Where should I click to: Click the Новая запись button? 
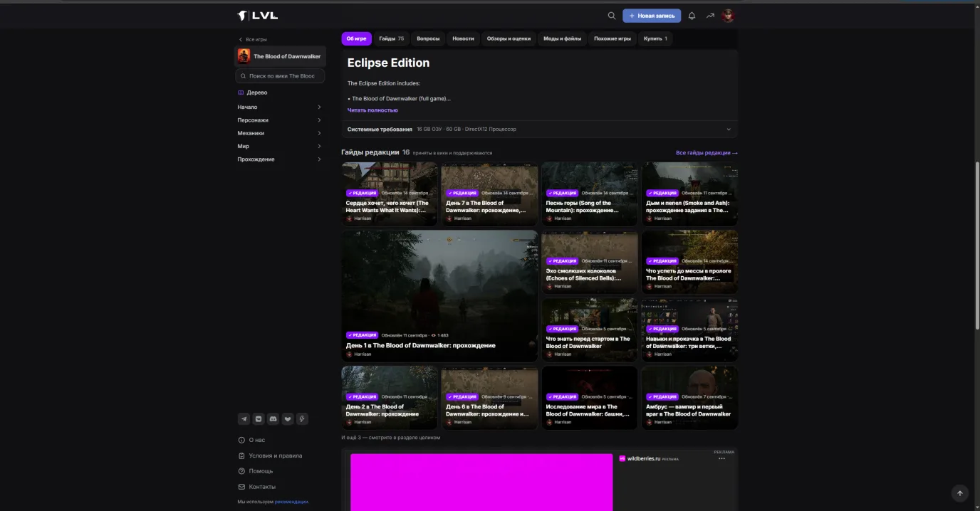[652, 16]
